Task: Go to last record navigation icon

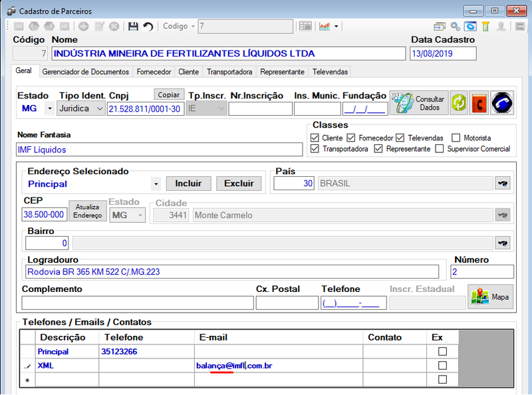Action: point(65,26)
